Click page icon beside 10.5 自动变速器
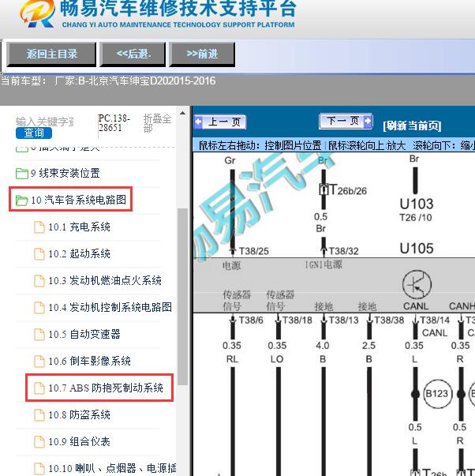 coord(39,335)
